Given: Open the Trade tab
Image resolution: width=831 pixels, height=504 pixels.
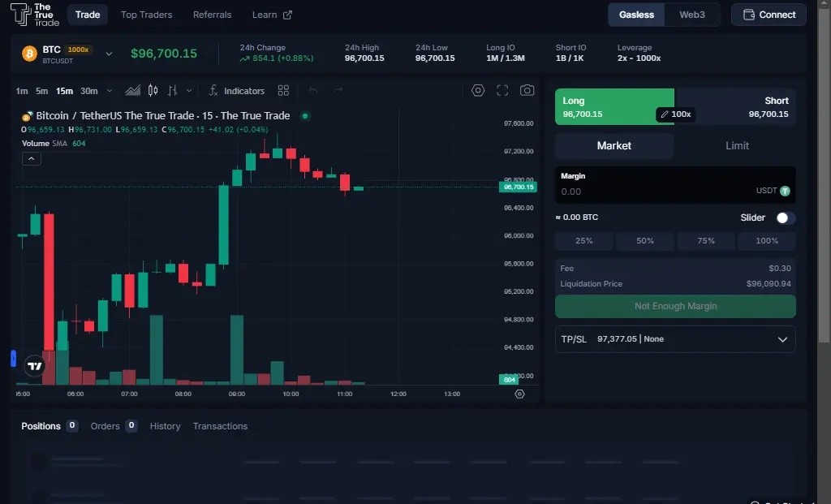Looking at the screenshot, I should coord(88,15).
